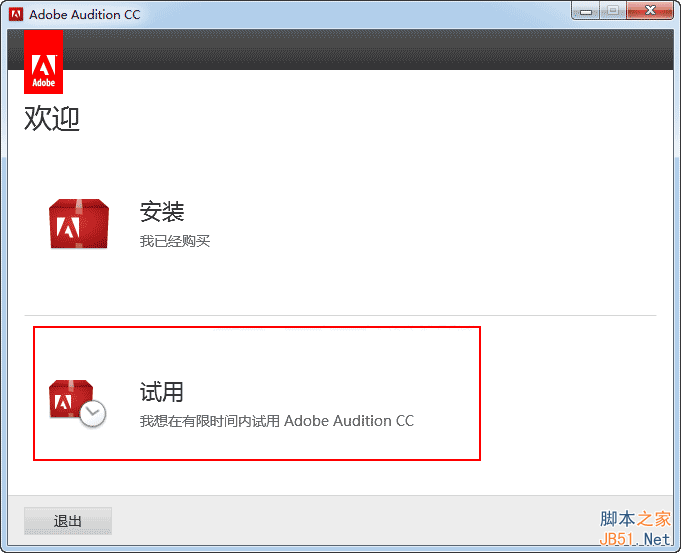This screenshot has width=681, height=553.
Task: Select the 安装 install option heading
Action: coord(162,212)
